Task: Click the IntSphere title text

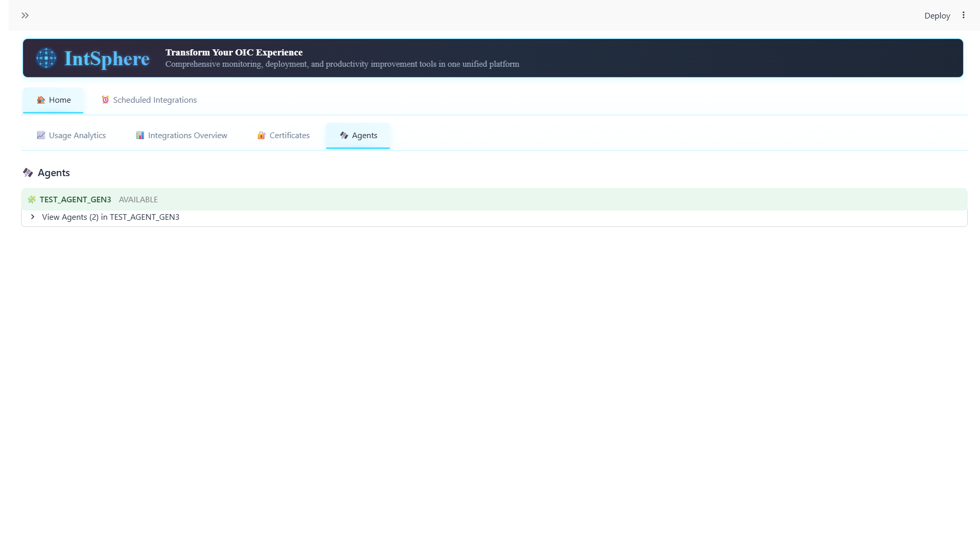Action: (107, 59)
